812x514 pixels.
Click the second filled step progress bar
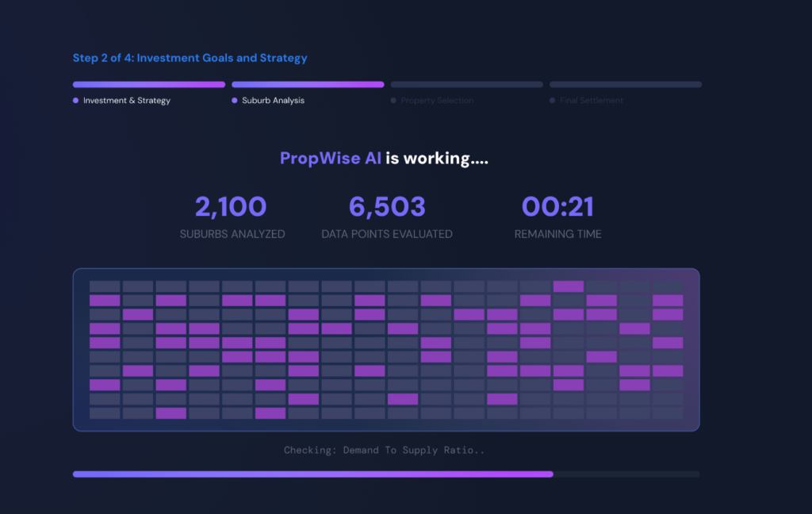pos(308,84)
